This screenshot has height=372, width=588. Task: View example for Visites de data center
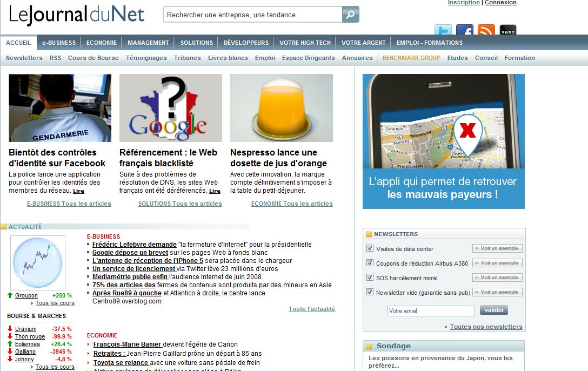coord(497,248)
